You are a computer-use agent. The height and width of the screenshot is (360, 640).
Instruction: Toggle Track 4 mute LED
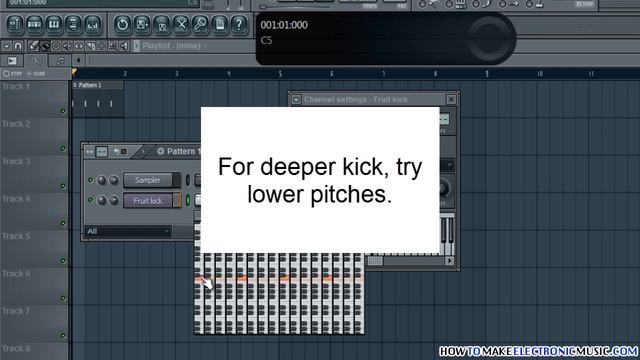63,223
